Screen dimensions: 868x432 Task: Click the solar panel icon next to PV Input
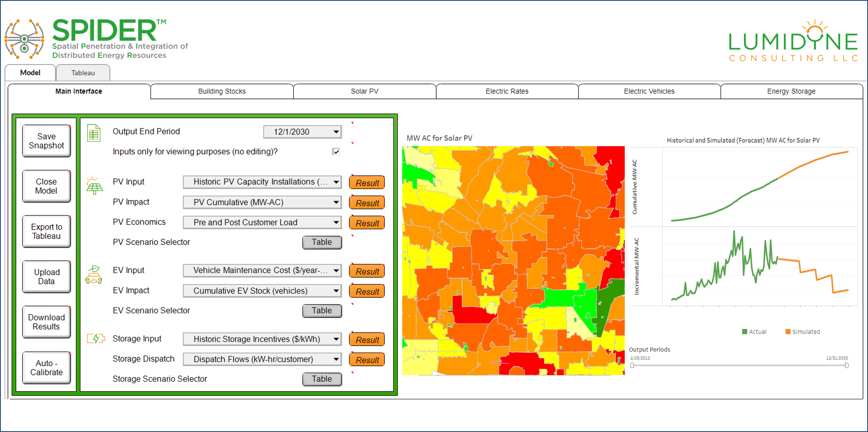coord(94,186)
